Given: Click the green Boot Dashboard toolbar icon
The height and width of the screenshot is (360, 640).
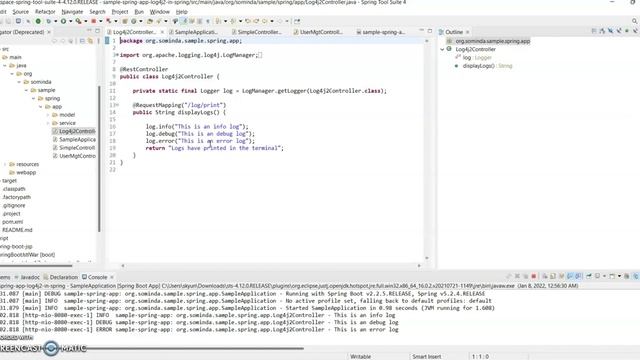Looking at the screenshot, I should [x=38, y=21].
